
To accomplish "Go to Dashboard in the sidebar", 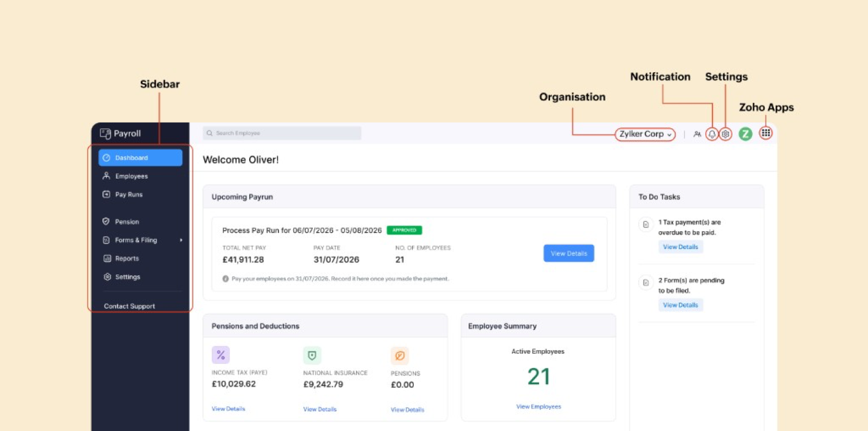I will coord(140,158).
